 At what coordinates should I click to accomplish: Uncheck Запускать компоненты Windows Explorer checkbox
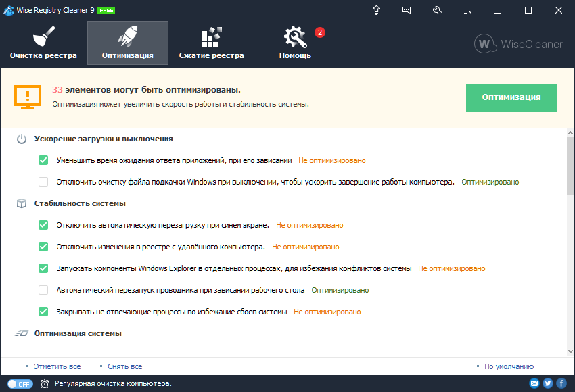(x=43, y=268)
